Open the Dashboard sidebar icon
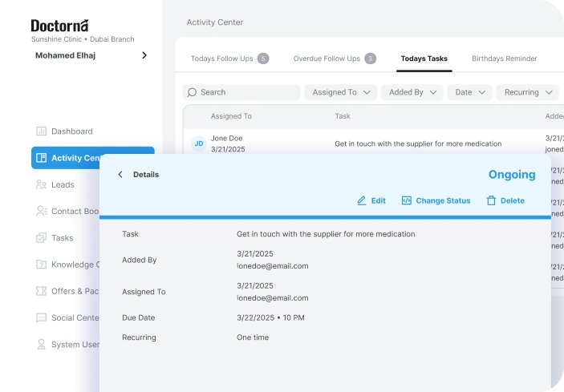 tap(41, 131)
